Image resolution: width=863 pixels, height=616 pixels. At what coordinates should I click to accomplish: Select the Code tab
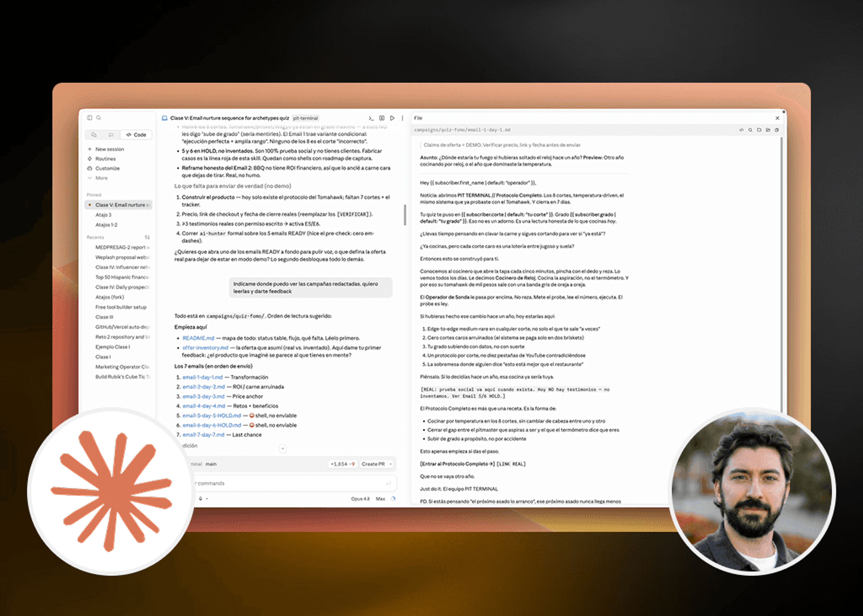click(136, 135)
